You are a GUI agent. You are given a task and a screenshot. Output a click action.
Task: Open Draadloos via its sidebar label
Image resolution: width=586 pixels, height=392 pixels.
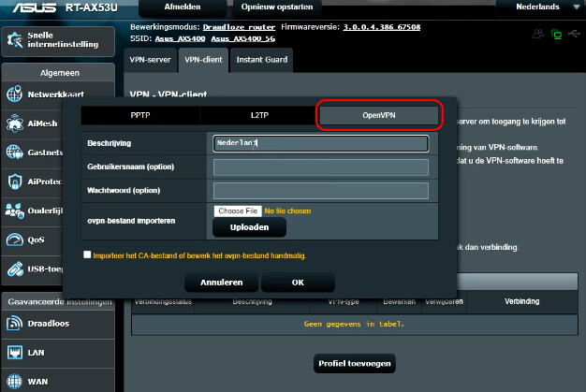(x=49, y=324)
